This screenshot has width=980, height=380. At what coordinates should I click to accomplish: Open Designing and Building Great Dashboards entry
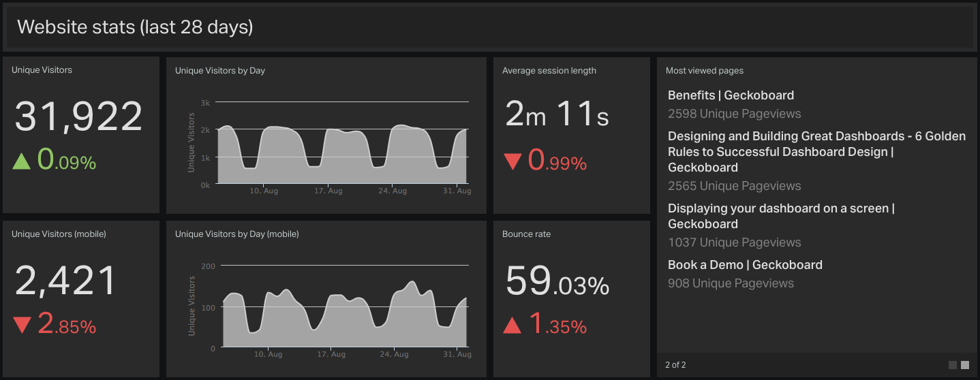tap(816, 152)
